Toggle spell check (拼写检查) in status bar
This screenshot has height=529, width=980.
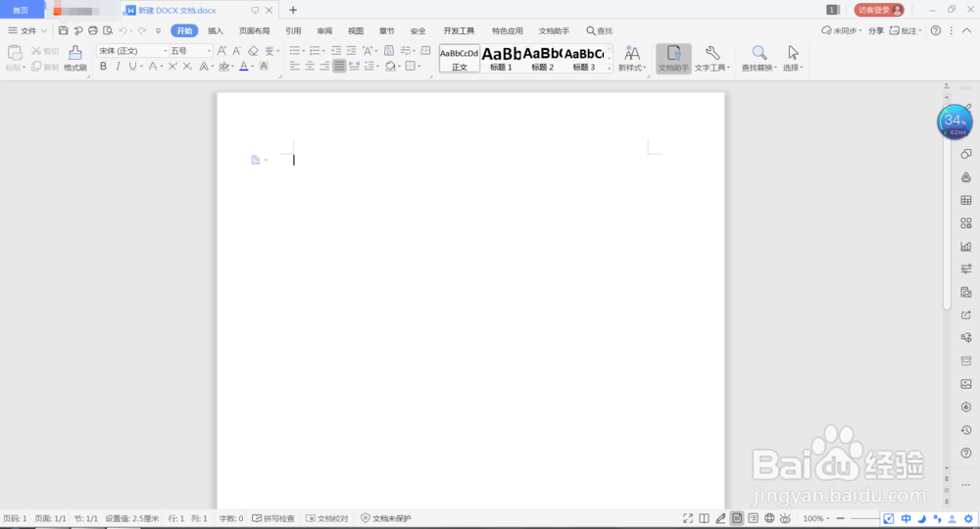click(273, 518)
